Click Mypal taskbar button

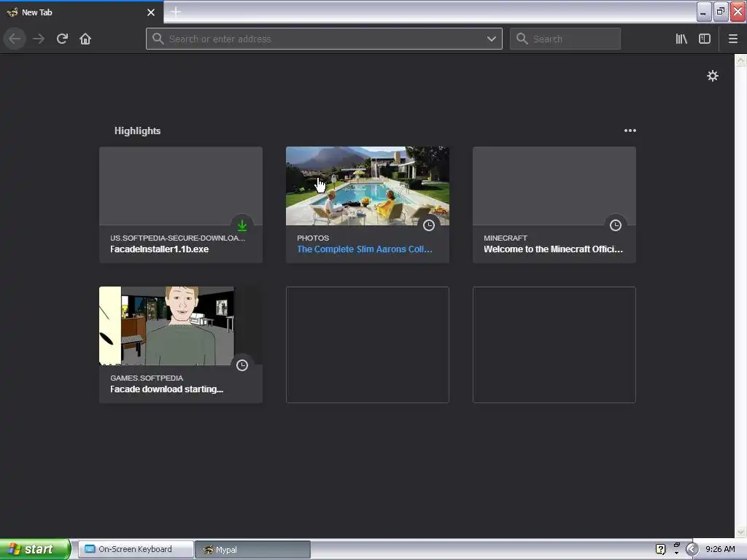(x=253, y=550)
